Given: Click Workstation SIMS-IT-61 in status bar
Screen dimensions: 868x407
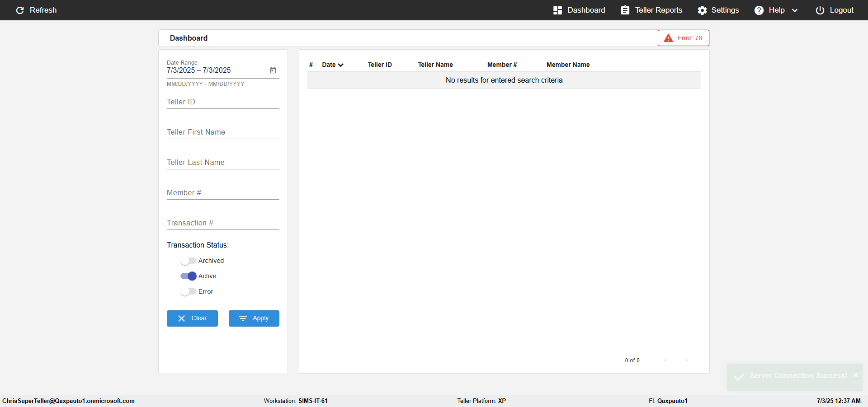Looking at the screenshot, I should click(296, 401).
